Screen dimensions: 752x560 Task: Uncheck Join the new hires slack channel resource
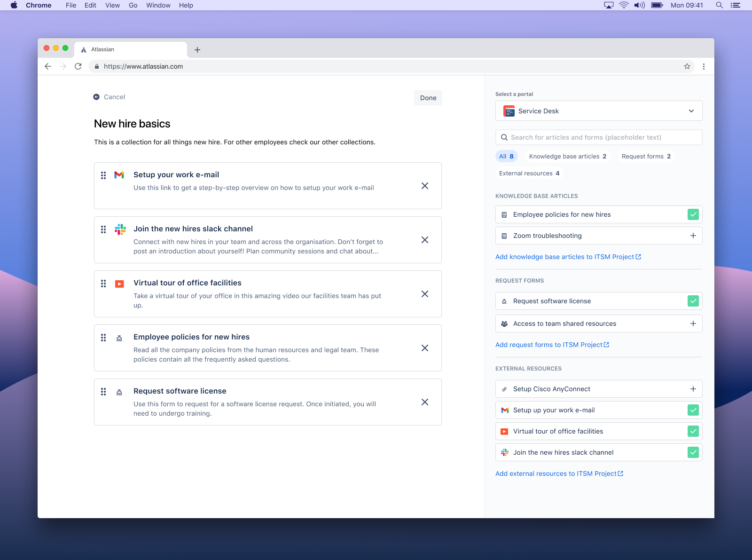coord(693,452)
